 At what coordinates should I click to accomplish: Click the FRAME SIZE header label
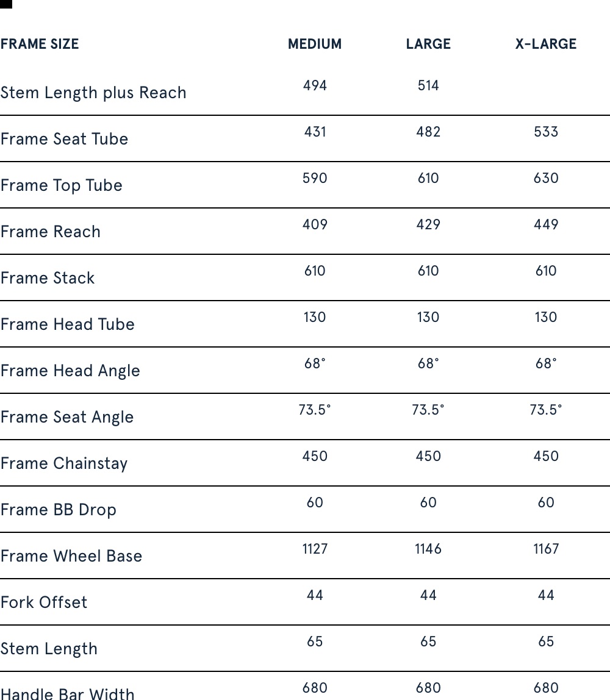40,44
